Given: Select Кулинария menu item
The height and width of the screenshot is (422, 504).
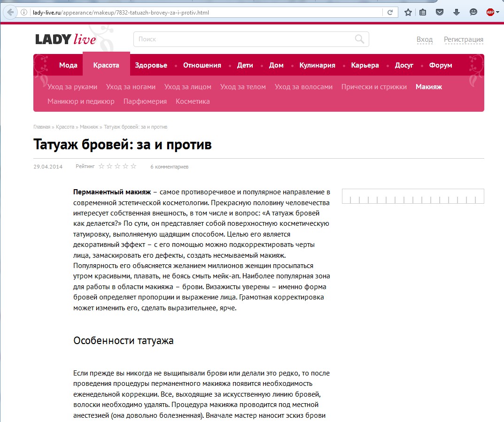Looking at the screenshot, I should tap(317, 65).
